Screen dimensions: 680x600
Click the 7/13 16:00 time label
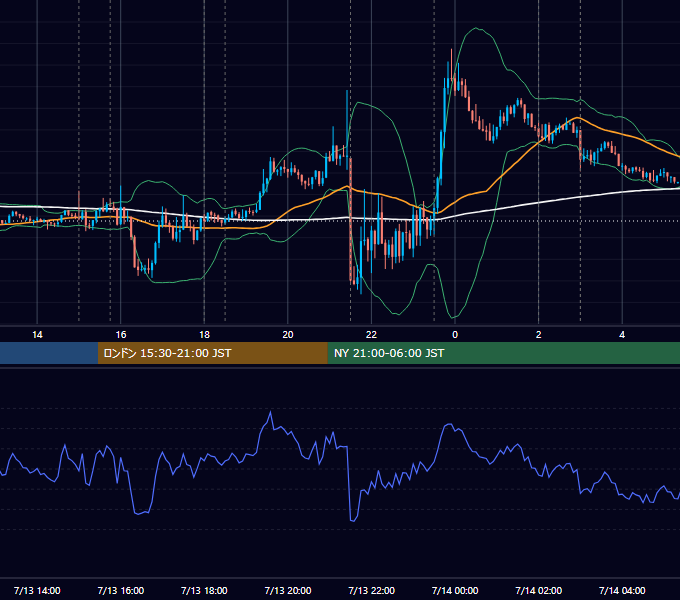tap(121, 591)
